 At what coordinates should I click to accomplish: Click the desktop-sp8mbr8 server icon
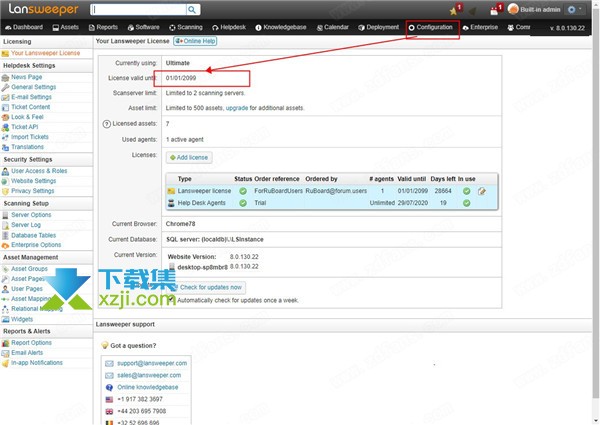pos(172,267)
